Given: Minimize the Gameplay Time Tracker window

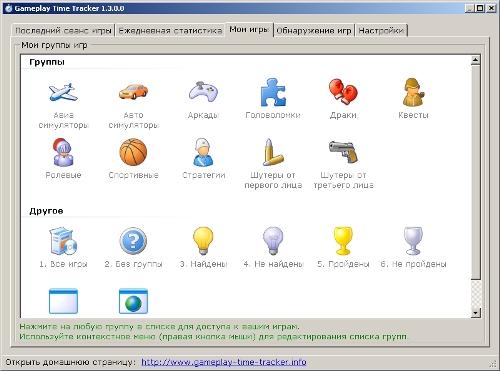Looking at the screenshot, I should (470, 8).
